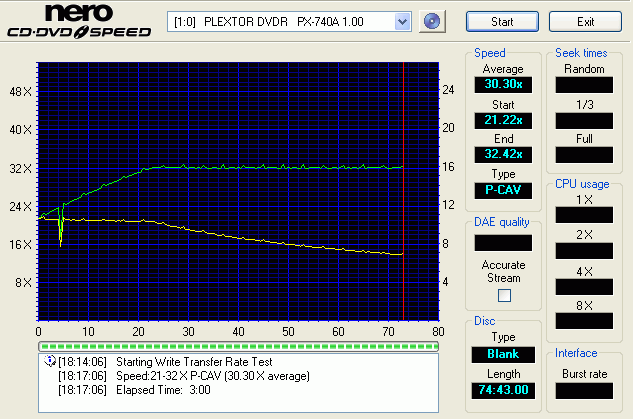
Task: Select the 'Speed:21-32 X P-CAV' log entry
Action: 213,375
